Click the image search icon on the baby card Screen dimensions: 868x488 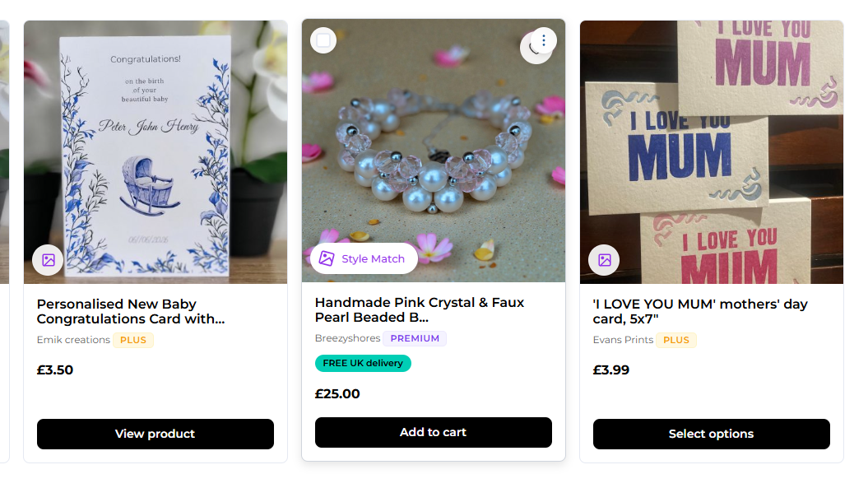48,260
